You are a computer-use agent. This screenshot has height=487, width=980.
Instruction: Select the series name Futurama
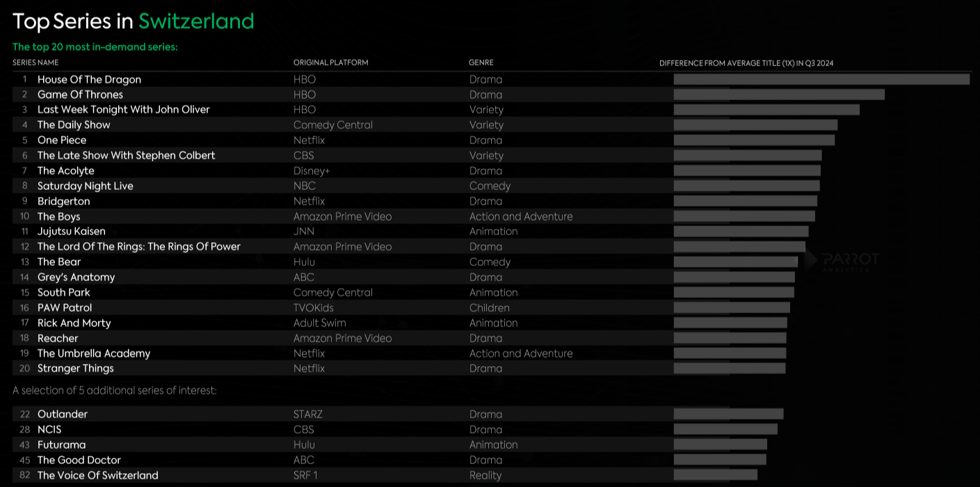(62, 445)
